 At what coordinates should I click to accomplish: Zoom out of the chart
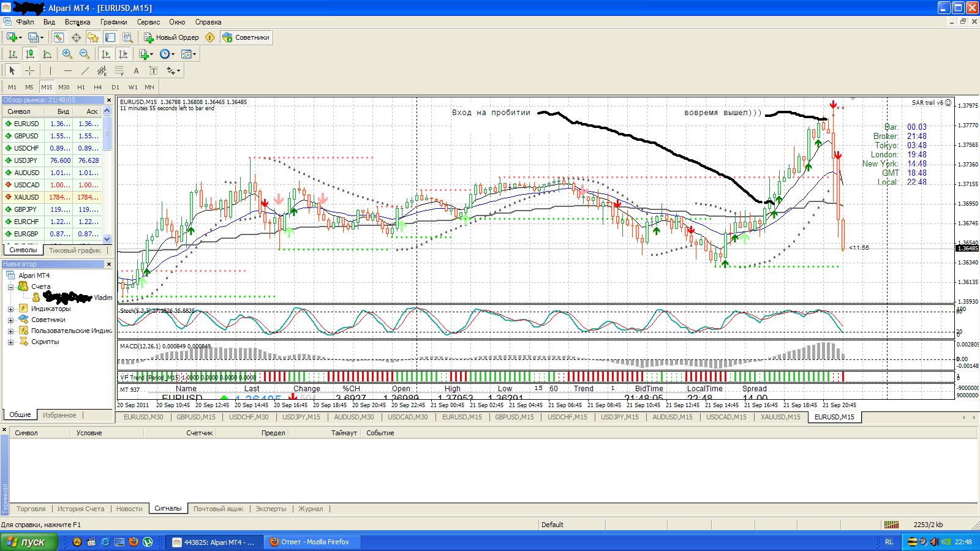tap(85, 54)
